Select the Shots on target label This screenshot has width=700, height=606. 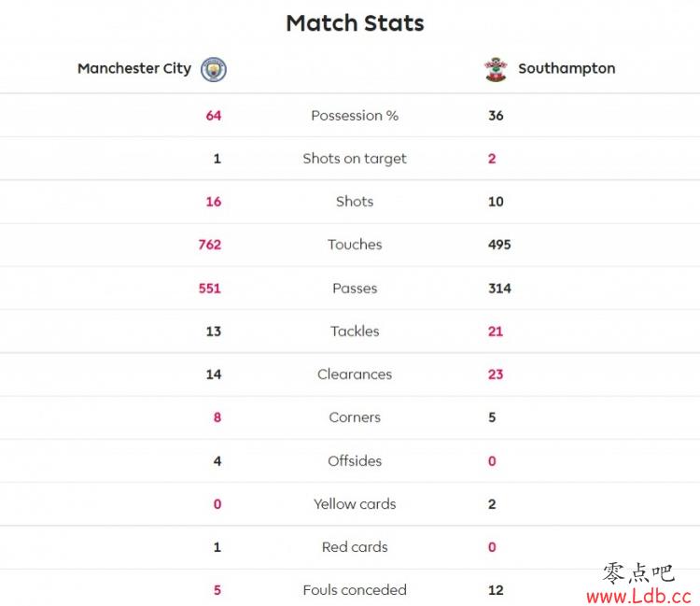coord(355,159)
